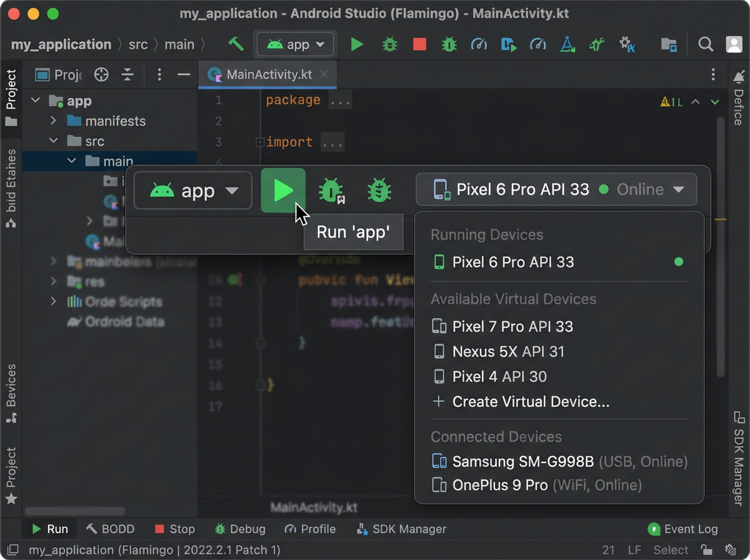Select Samsung SM-G998B connected device
Viewport: 750px width, 560px height.
pos(559,462)
